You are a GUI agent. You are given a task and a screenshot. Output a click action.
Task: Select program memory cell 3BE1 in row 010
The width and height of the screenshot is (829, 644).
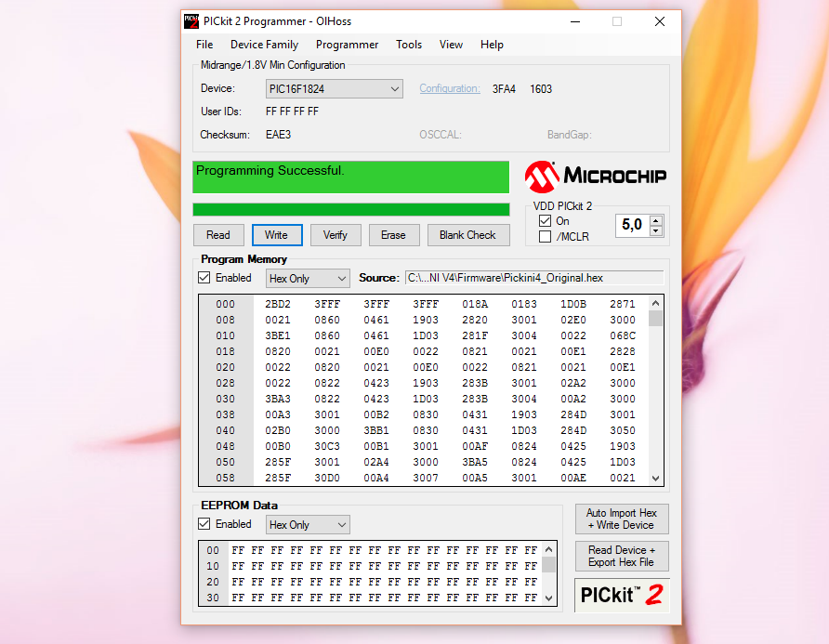click(278, 335)
